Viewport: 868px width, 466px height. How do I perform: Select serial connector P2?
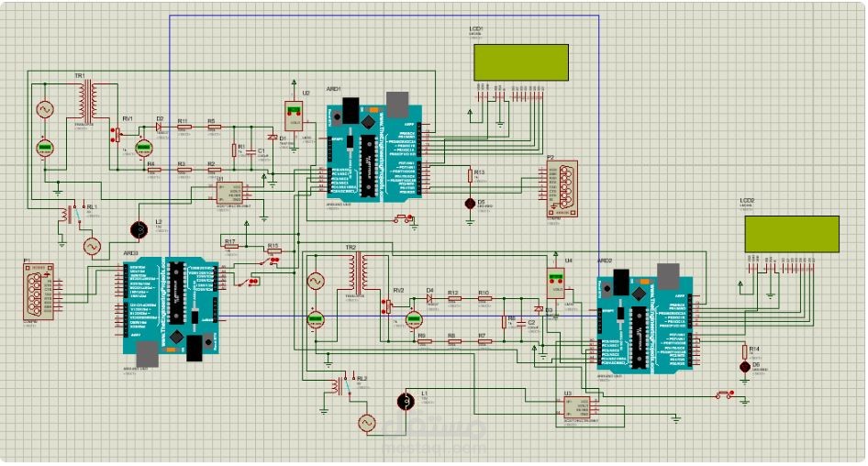[x=562, y=188]
